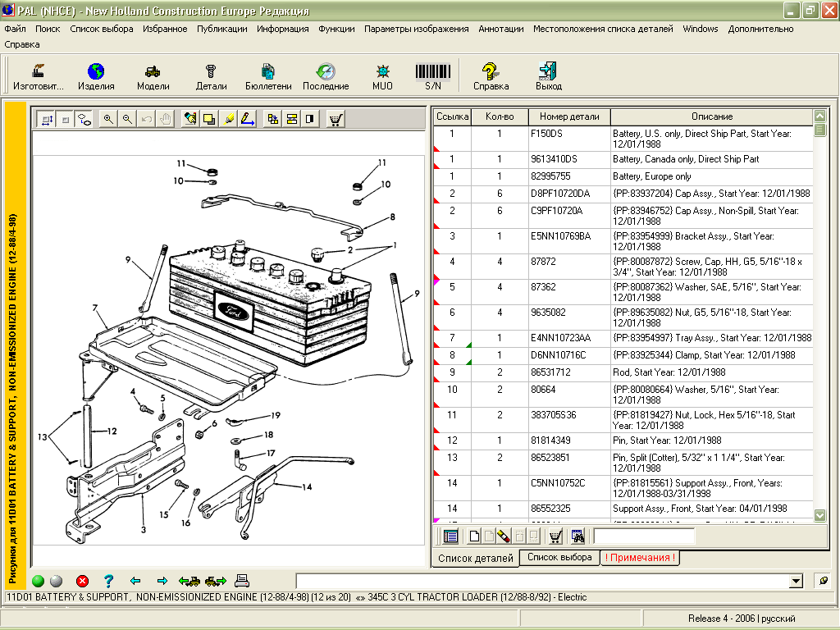
Task: Click the hand-with-pen annotation tool
Action: [x=189, y=120]
